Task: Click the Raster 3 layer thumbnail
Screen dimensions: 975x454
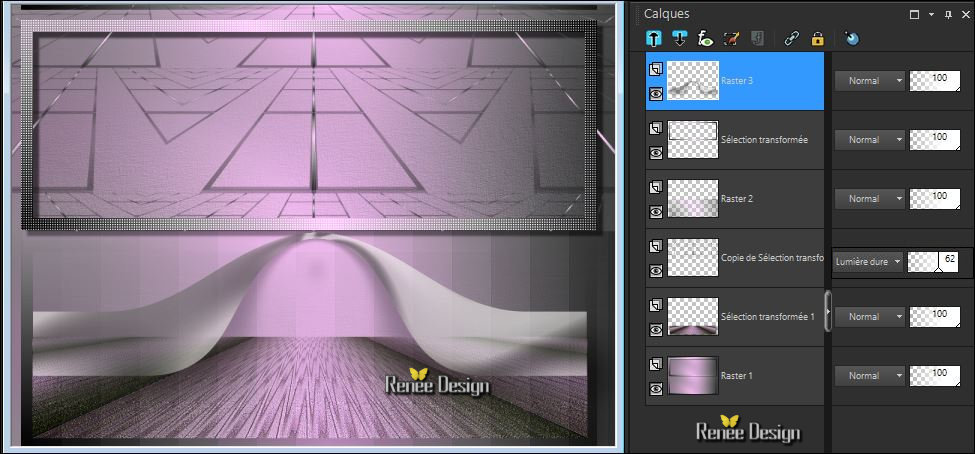Action: [693, 81]
